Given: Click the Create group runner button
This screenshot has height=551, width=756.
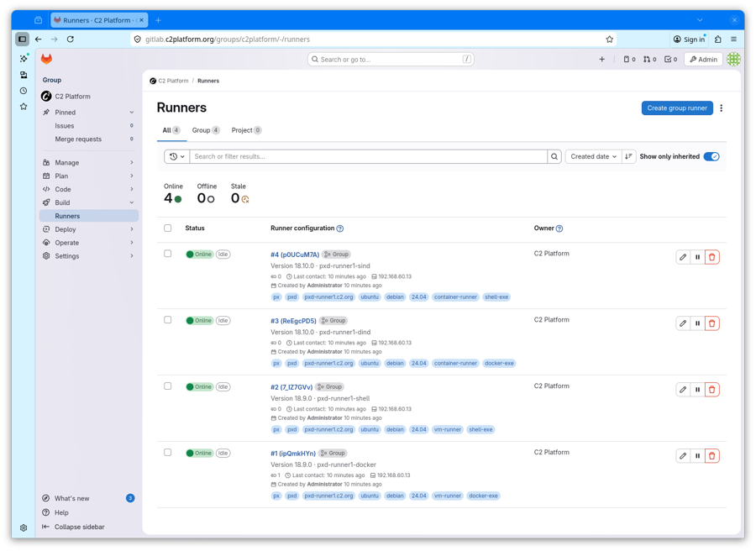Looking at the screenshot, I should [677, 108].
